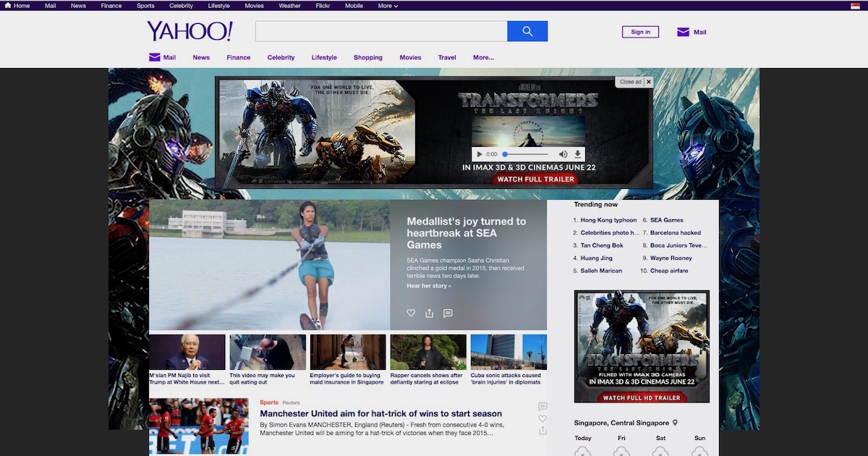This screenshot has width=868, height=456.
Task: Open quit eating out video thumbnail
Action: tap(268, 352)
